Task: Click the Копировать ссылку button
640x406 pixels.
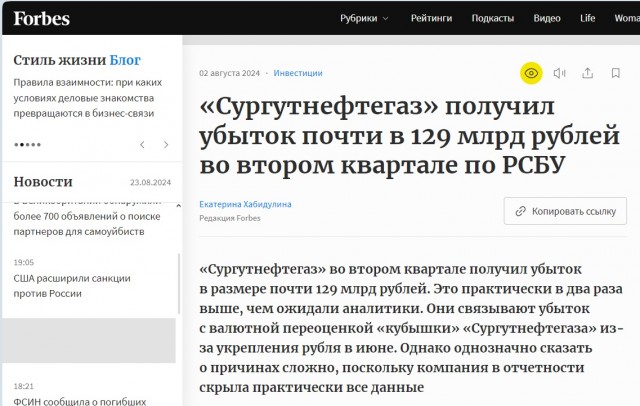Action: click(565, 211)
